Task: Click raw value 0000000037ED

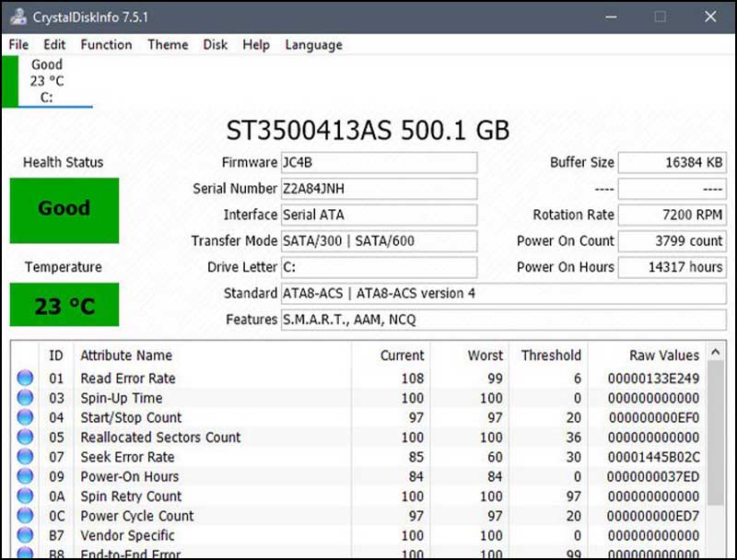Action: [x=653, y=477]
